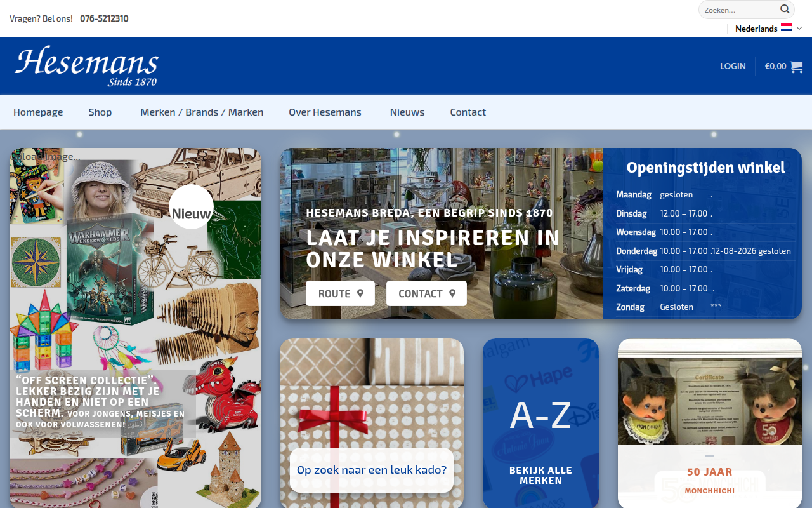Image resolution: width=812 pixels, height=508 pixels.
Task: Open the 50 Jaar Monchhichi card
Action: pos(710,423)
